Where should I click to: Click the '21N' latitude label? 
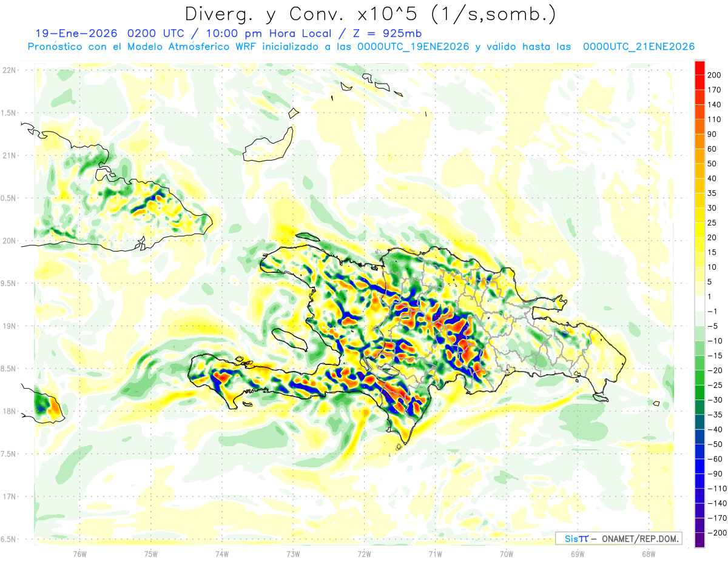tap(9, 155)
